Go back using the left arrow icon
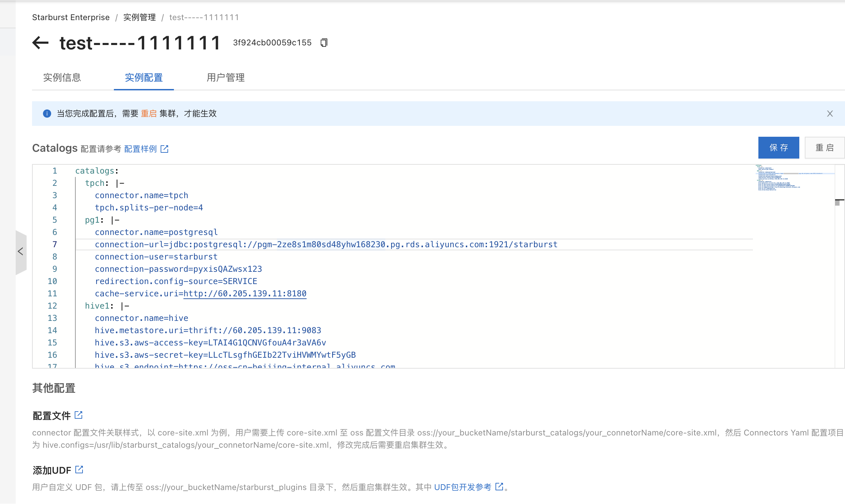 coord(40,43)
